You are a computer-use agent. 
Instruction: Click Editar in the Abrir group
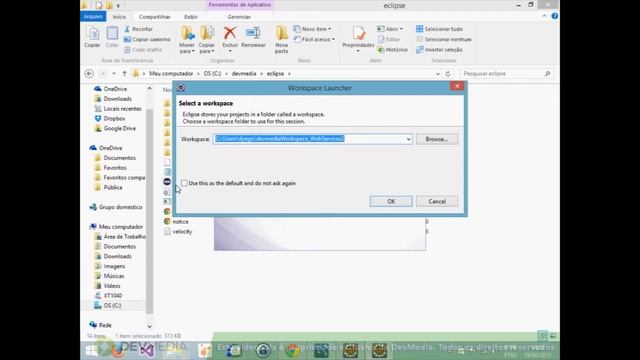click(x=389, y=39)
